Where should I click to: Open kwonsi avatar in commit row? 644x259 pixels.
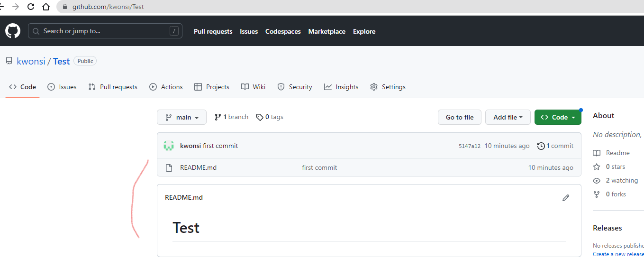coord(169,146)
